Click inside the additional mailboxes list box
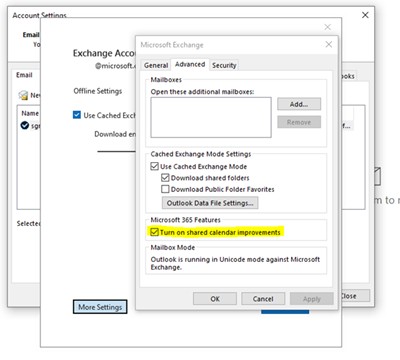The height and width of the screenshot is (360, 400). [211, 117]
